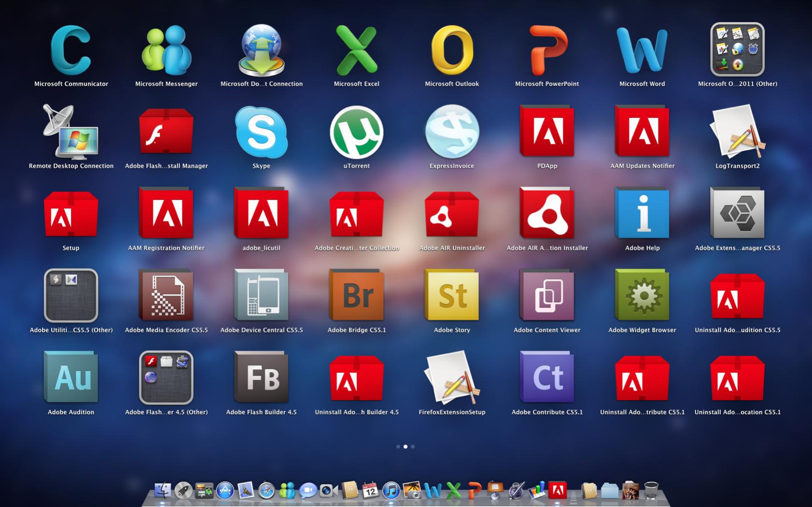Open Adobe Widget Browser
This screenshot has height=507, width=812.
[642, 295]
